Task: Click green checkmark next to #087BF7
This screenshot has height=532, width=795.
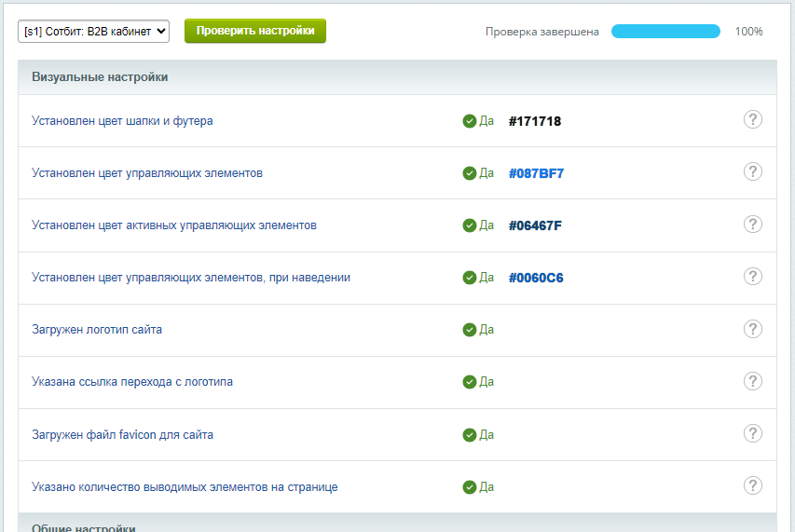Action: point(470,173)
